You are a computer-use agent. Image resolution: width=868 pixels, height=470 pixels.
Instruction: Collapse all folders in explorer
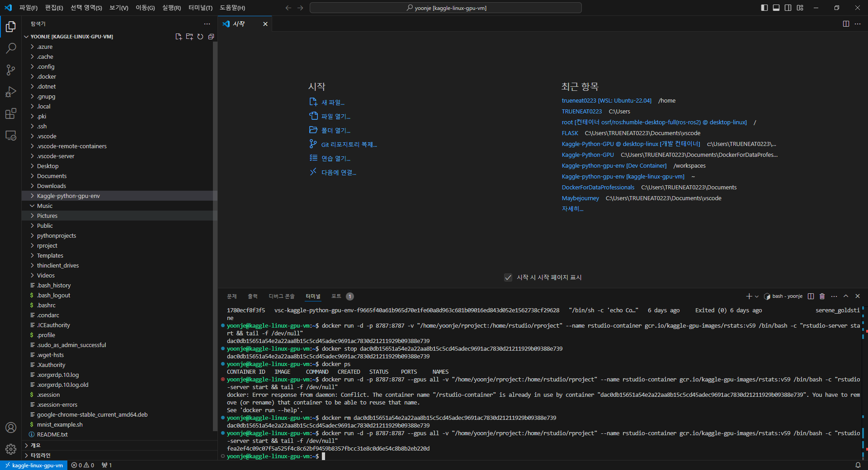[211, 37]
